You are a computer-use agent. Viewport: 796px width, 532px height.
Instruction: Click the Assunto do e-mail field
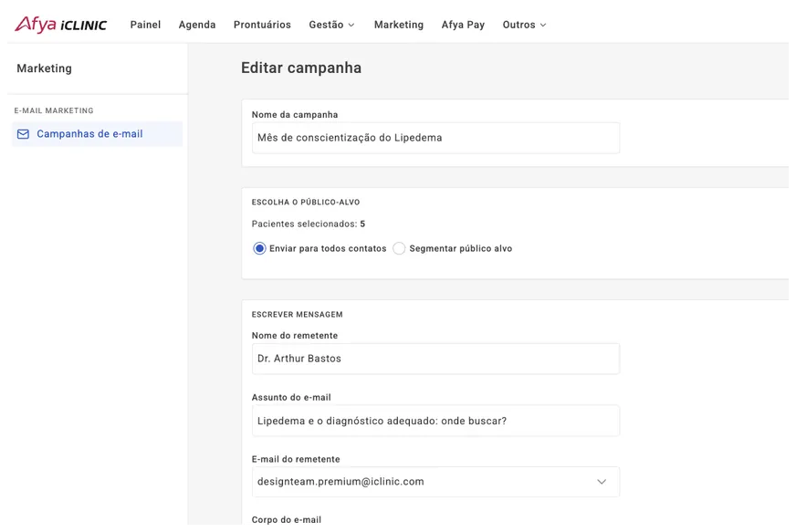[435, 421]
